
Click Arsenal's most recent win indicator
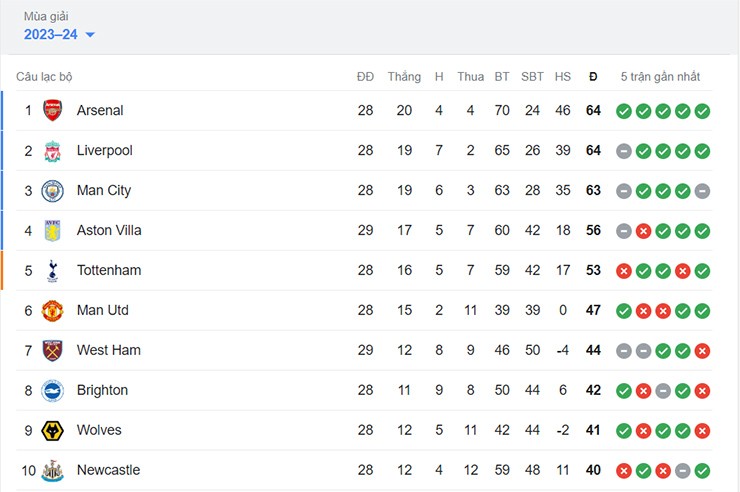click(703, 110)
